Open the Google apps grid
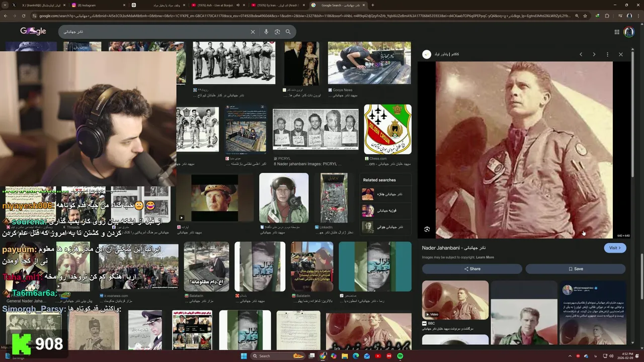Screen dimensions: 644x362 (x=617, y=32)
